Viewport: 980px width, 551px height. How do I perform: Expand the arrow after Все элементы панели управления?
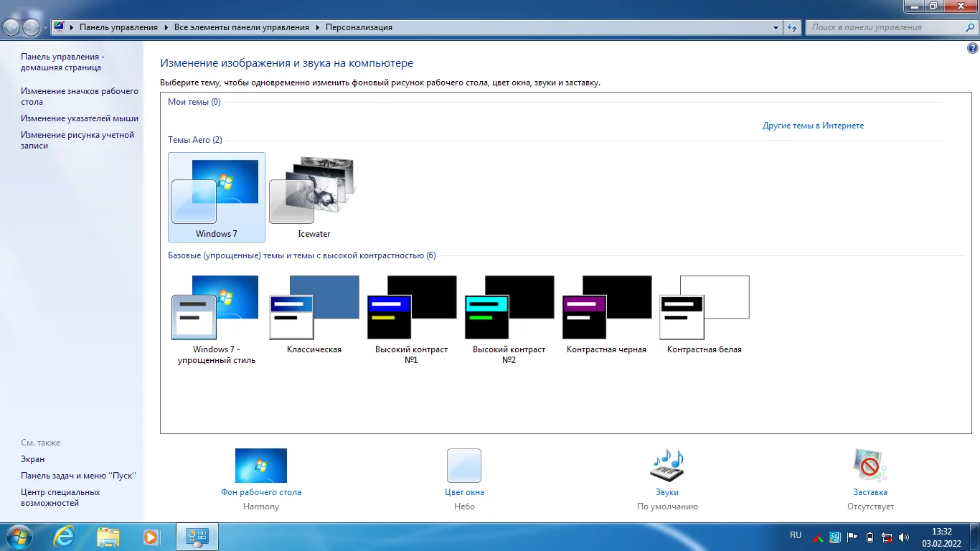(317, 27)
